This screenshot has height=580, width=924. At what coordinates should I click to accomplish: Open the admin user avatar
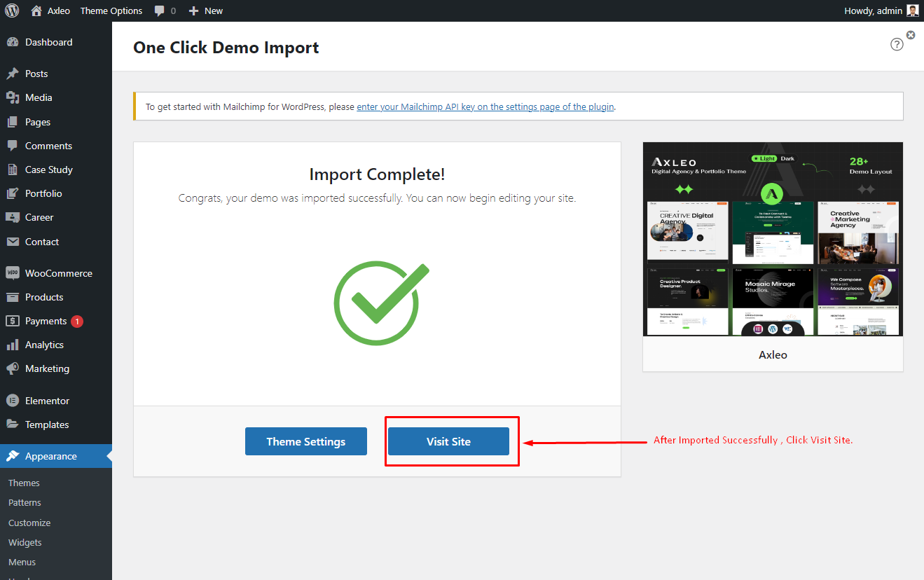912,11
